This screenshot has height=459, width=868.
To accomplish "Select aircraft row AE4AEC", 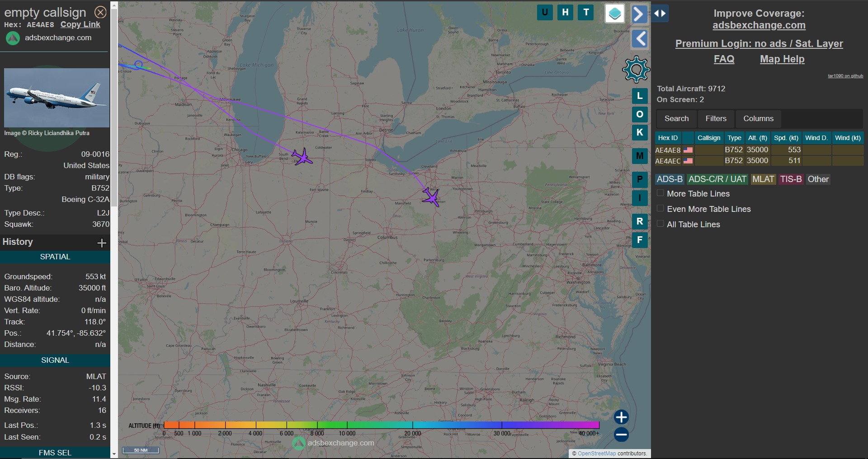I will [759, 161].
